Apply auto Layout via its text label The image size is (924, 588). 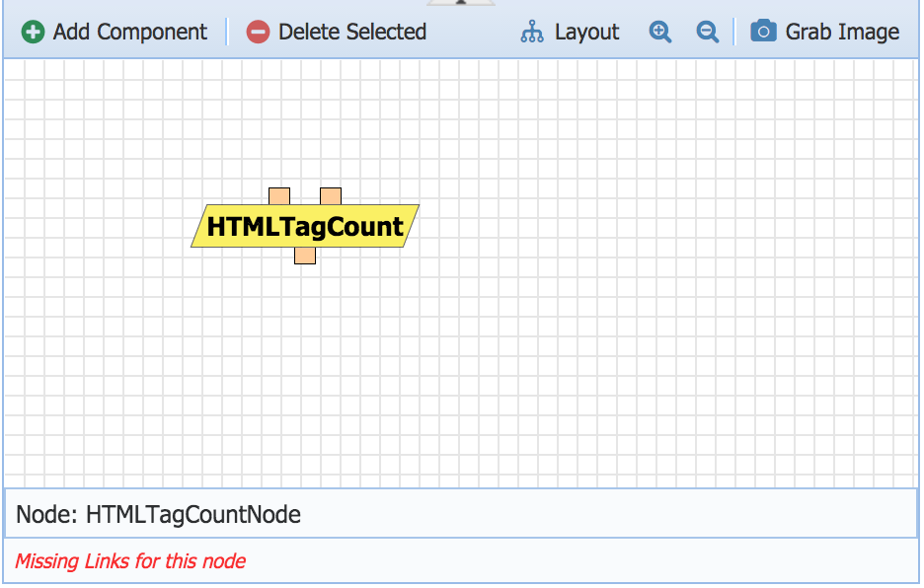coord(586,32)
